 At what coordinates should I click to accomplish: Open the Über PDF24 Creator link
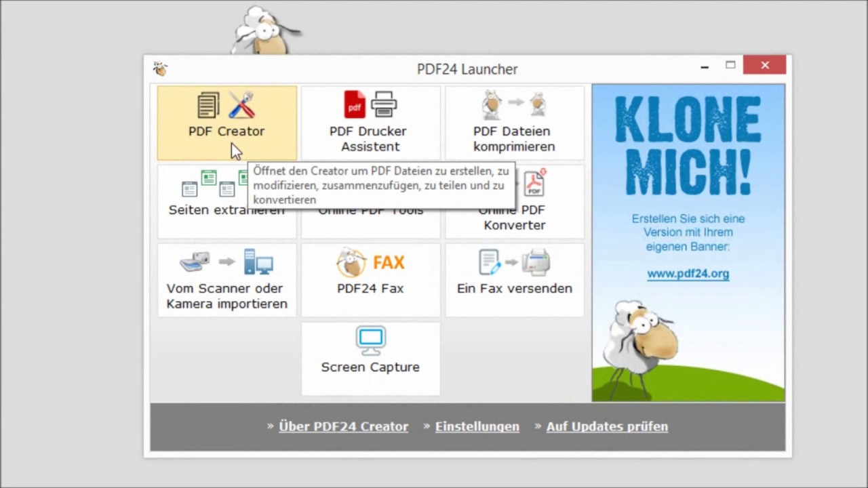pos(343,426)
